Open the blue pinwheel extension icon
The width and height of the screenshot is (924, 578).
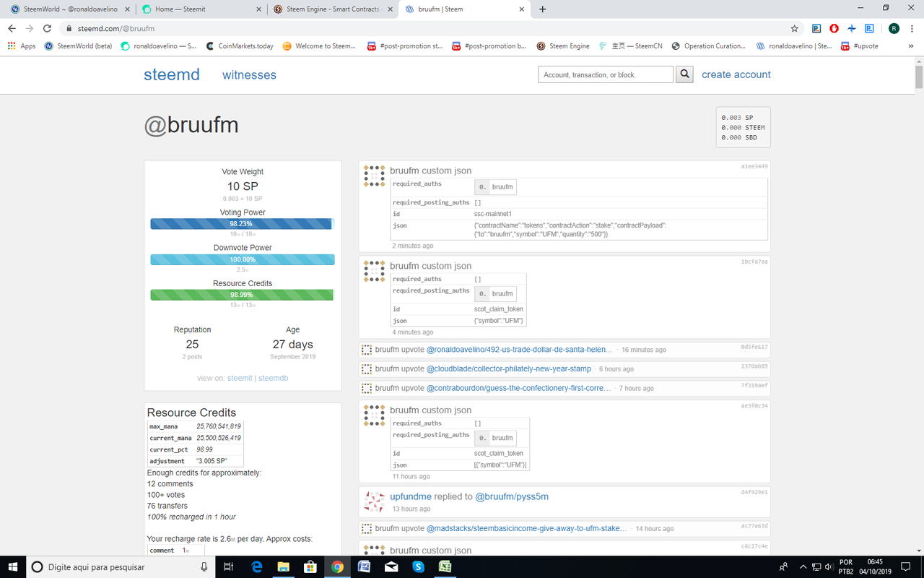pyautogui.click(x=852, y=29)
